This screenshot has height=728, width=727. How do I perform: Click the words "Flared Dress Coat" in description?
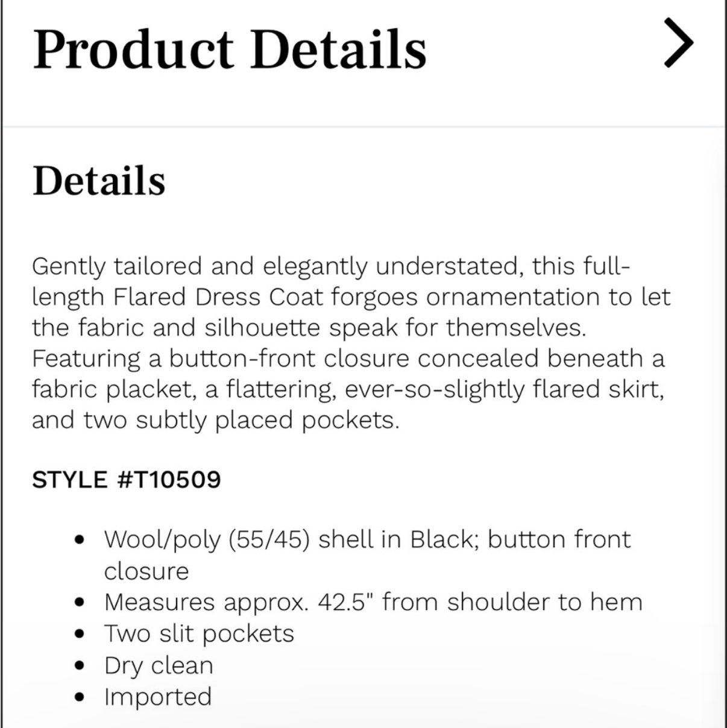(218, 297)
